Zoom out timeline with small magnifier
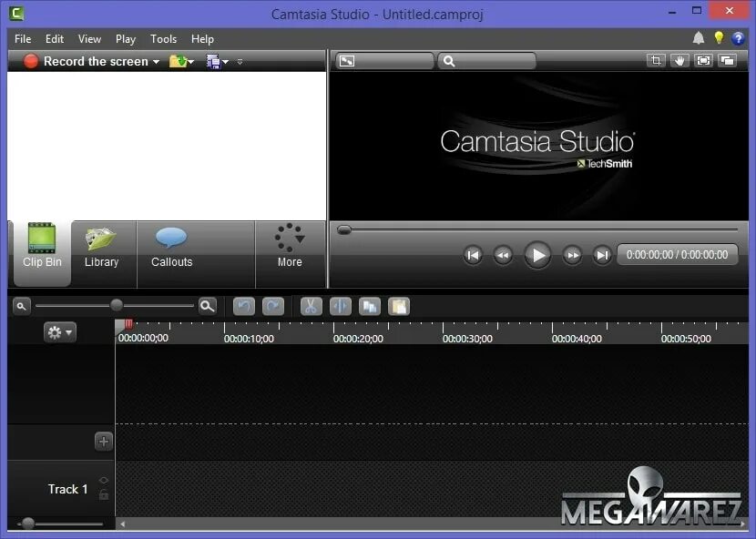The image size is (756, 539). [x=22, y=306]
